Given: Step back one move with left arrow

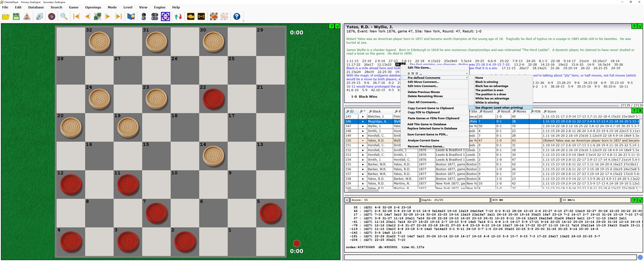Looking at the screenshot, I should pos(87,17).
